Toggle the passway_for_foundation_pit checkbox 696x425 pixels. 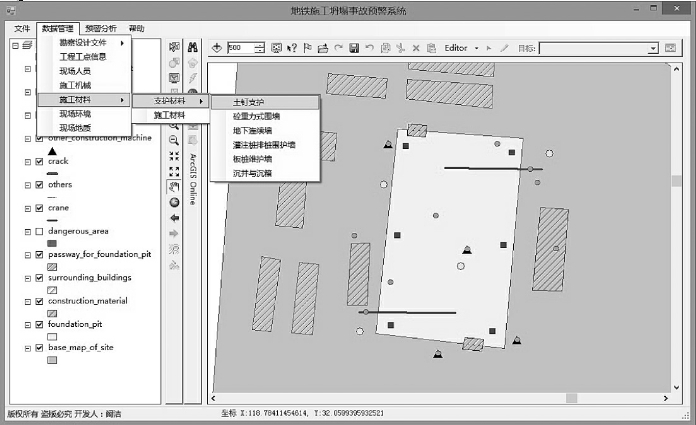(x=39, y=254)
